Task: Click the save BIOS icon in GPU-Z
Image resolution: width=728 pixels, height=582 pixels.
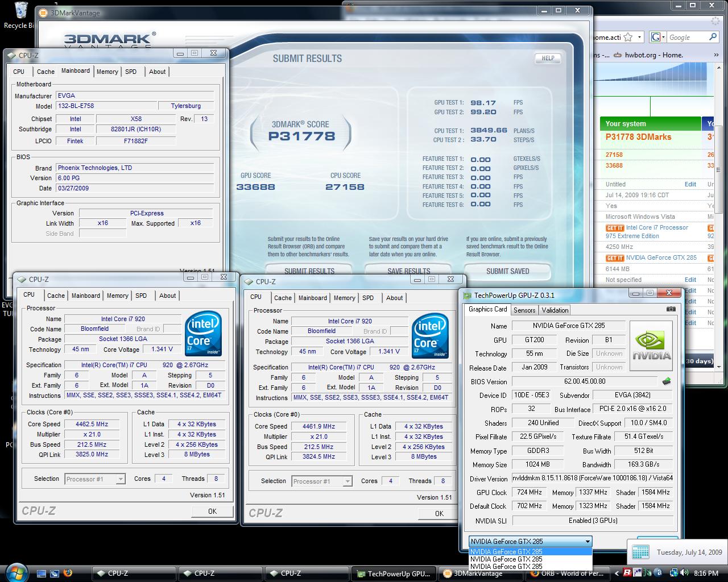Action: point(667,381)
